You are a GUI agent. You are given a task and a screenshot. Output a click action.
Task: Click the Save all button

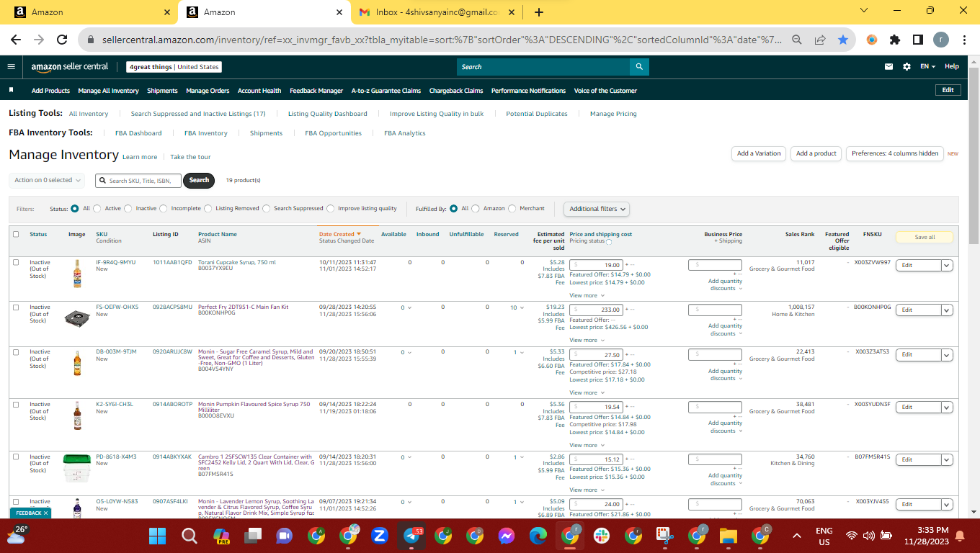coord(925,237)
